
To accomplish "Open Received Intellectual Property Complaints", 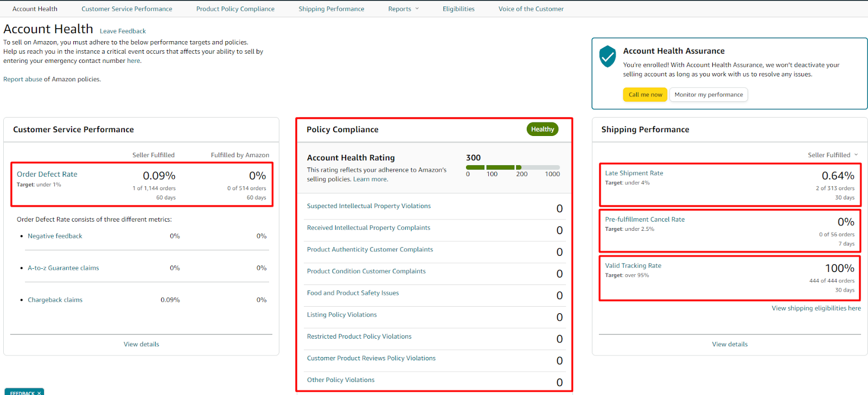I will (x=368, y=228).
